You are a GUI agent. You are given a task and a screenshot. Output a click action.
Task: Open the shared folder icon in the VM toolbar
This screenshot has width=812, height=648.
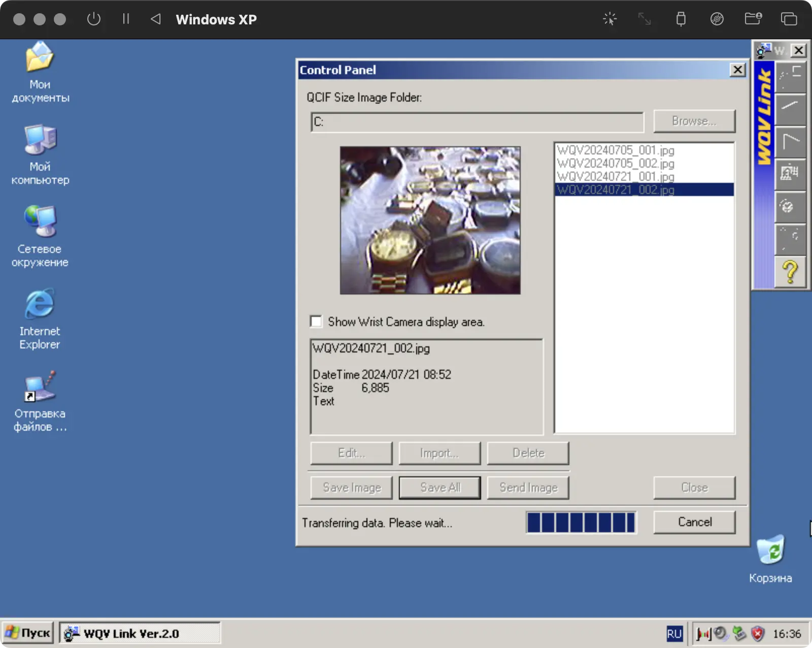(x=753, y=19)
